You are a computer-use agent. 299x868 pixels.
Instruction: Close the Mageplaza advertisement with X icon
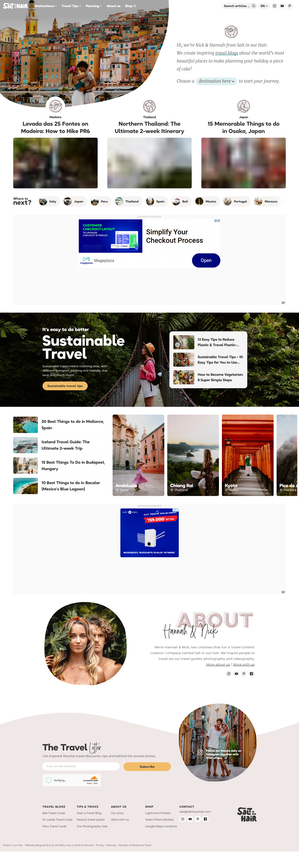(219, 221)
